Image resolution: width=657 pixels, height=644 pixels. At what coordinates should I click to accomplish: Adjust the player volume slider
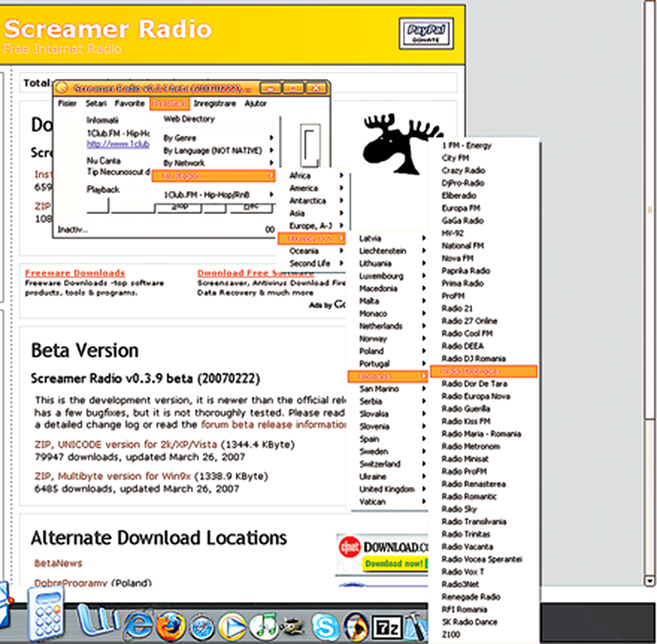coord(310,145)
